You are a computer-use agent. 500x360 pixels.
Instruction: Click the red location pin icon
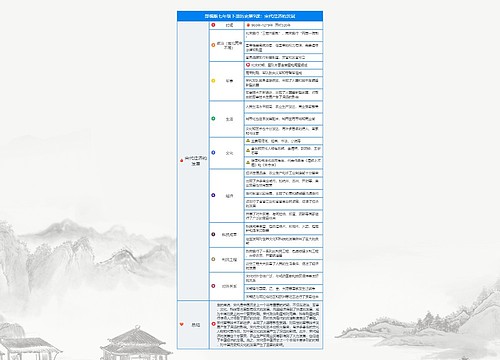[248, 65]
